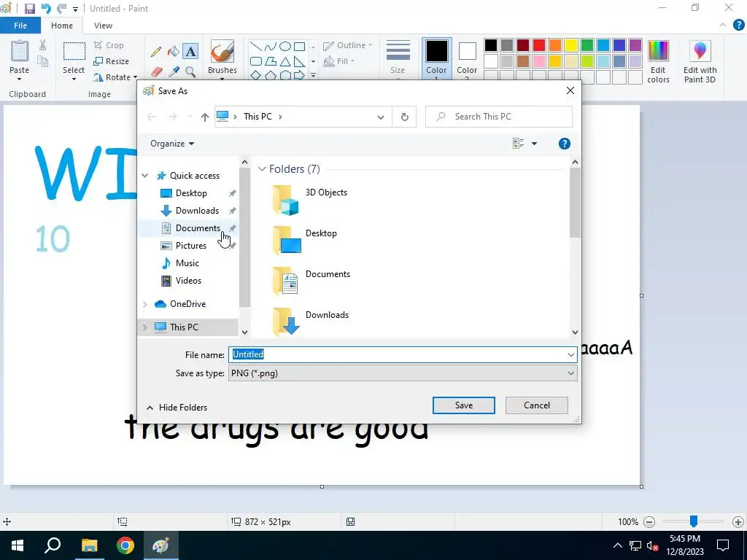Open the notification center icon

[723, 545]
